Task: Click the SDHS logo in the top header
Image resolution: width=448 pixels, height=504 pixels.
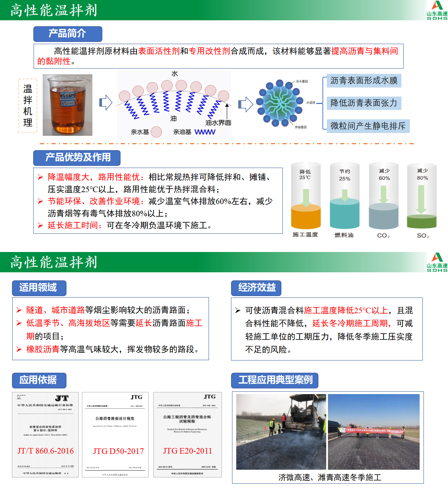Action: pos(437,10)
